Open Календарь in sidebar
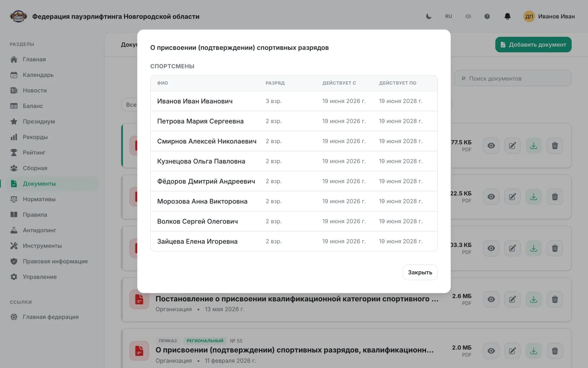This screenshot has width=588, height=368. (x=38, y=75)
